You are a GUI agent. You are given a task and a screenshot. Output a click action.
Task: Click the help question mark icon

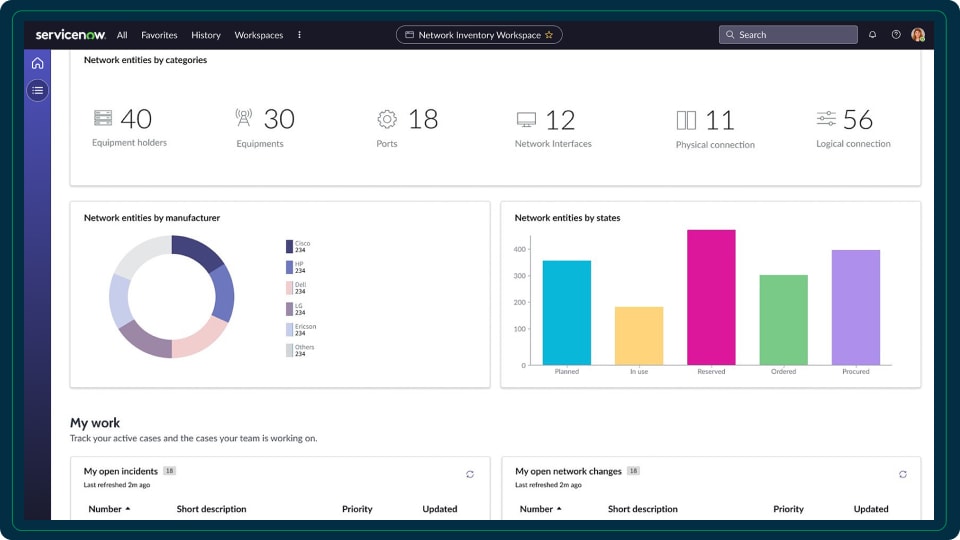(895, 35)
